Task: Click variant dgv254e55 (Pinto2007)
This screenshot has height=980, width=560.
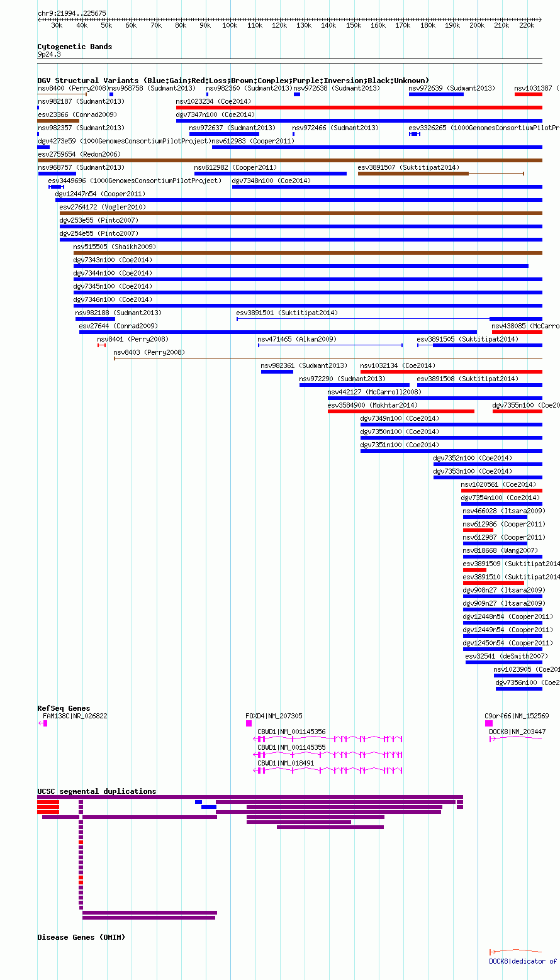Action: tap(99, 234)
